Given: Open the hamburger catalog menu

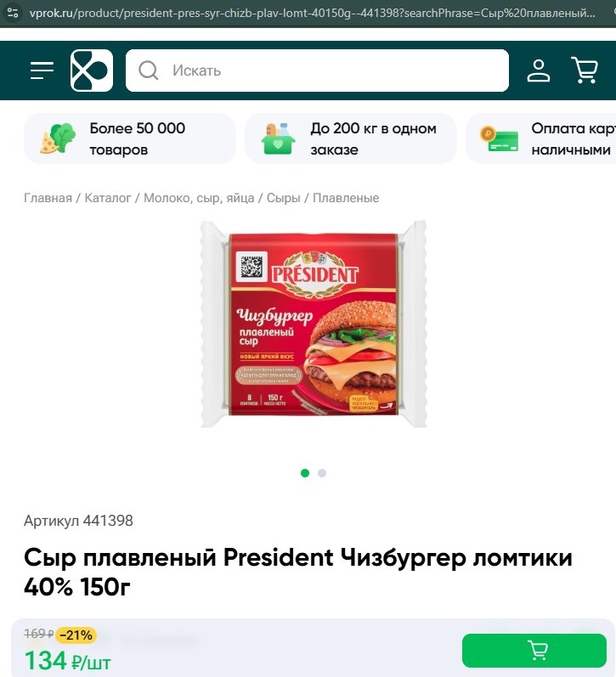Looking at the screenshot, I should pos(42,71).
